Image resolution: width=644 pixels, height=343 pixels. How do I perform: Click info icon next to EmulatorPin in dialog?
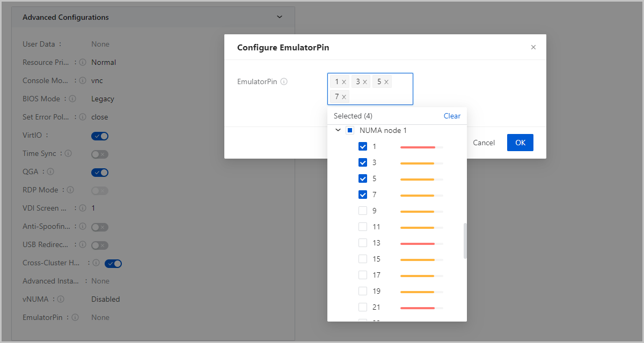284,82
